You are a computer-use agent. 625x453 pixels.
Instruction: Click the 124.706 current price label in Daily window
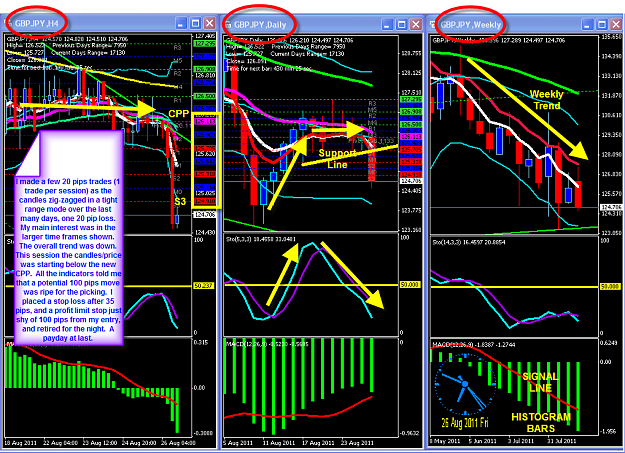tap(411, 181)
